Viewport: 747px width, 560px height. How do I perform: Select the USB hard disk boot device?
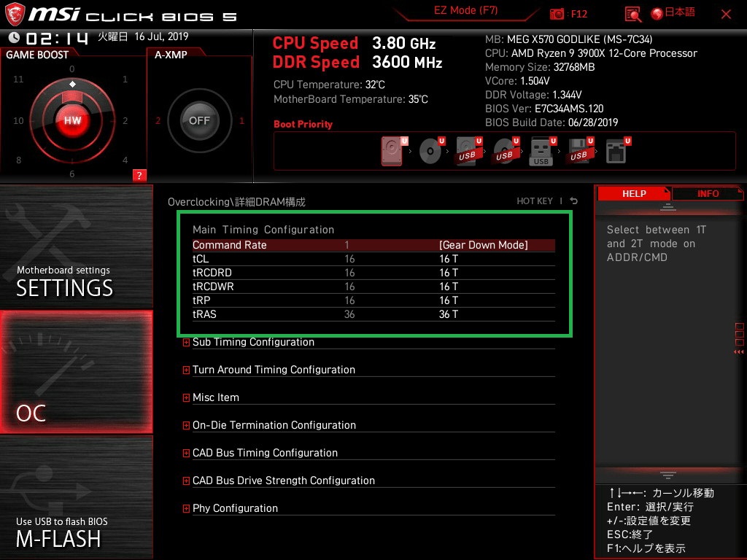[x=469, y=151]
